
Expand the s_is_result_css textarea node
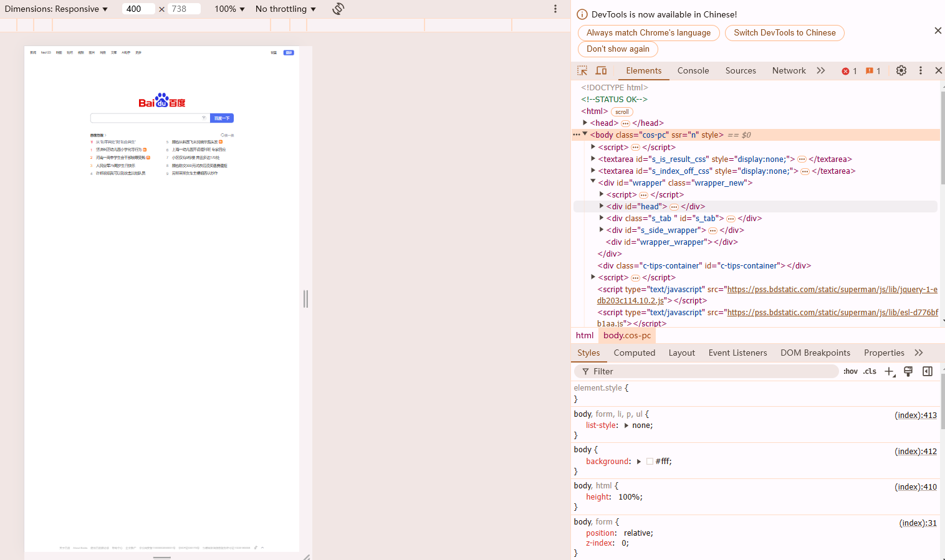[x=593, y=158]
